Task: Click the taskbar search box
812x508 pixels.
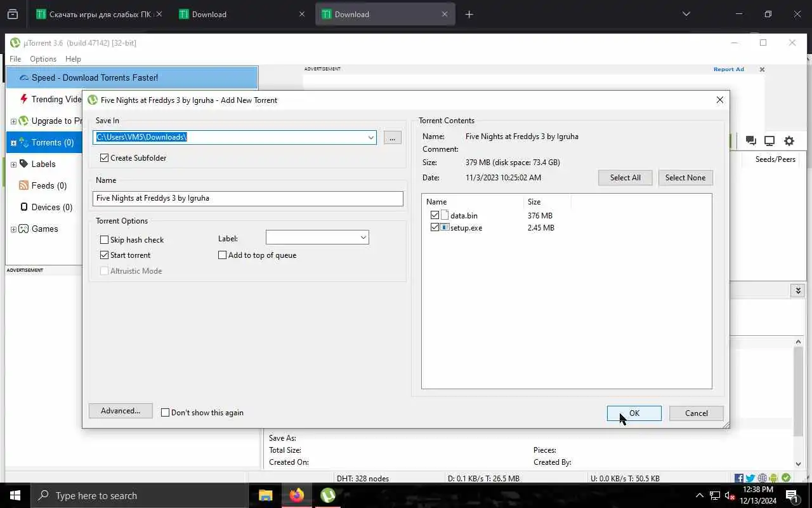Action: click(140, 495)
